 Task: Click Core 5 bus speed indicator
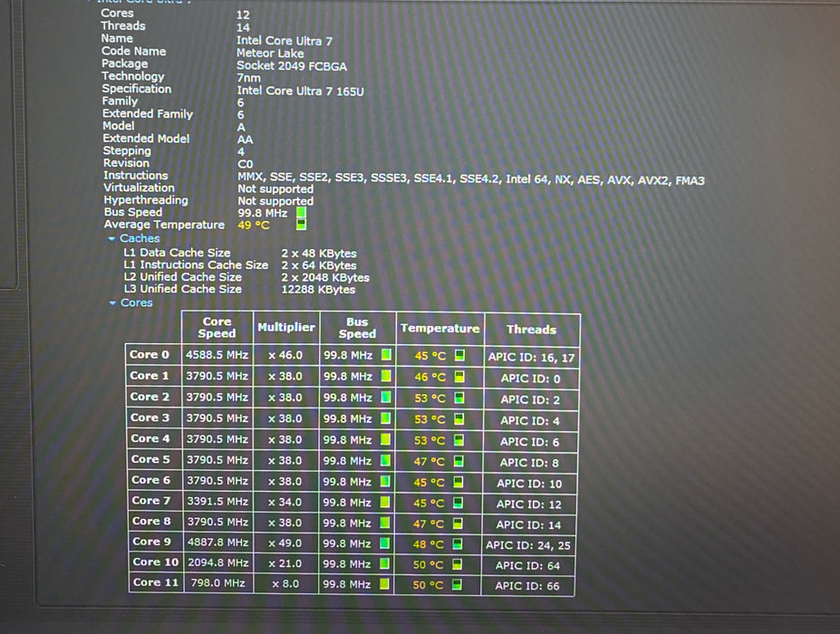[385, 460]
